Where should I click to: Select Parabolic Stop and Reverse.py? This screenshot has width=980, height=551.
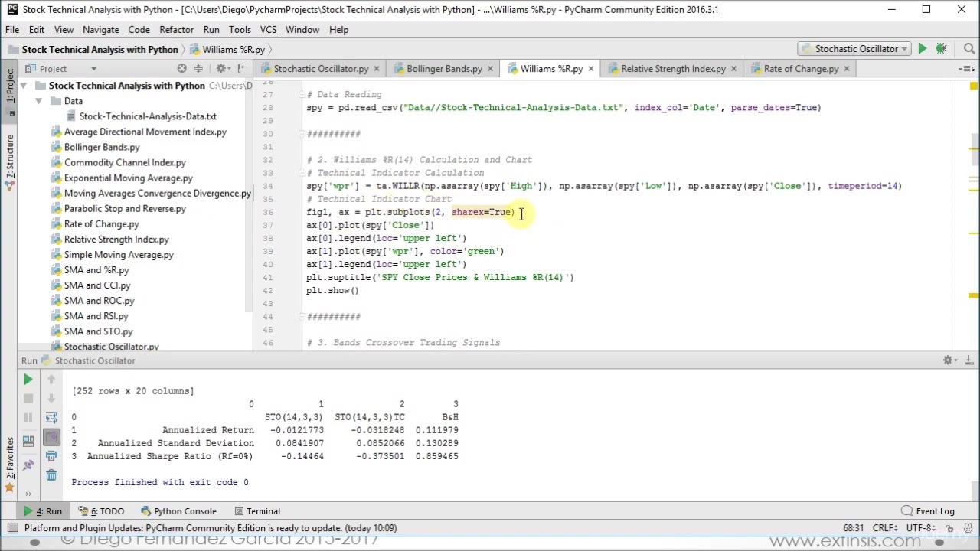pyautogui.click(x=125, y=208)
